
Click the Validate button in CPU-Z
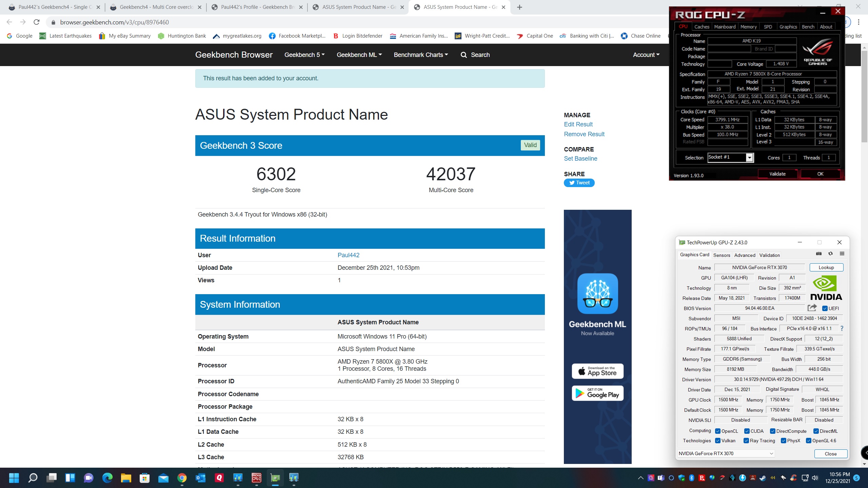click(x=777, y=174)
